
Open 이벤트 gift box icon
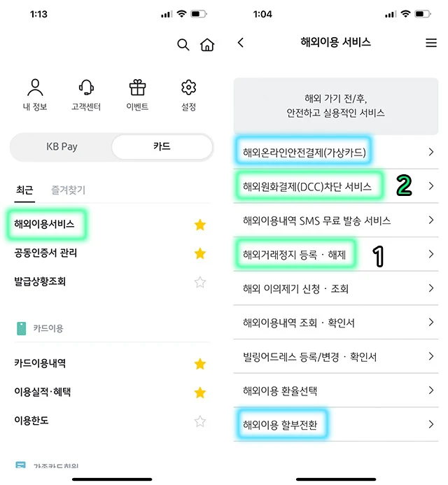137,87
